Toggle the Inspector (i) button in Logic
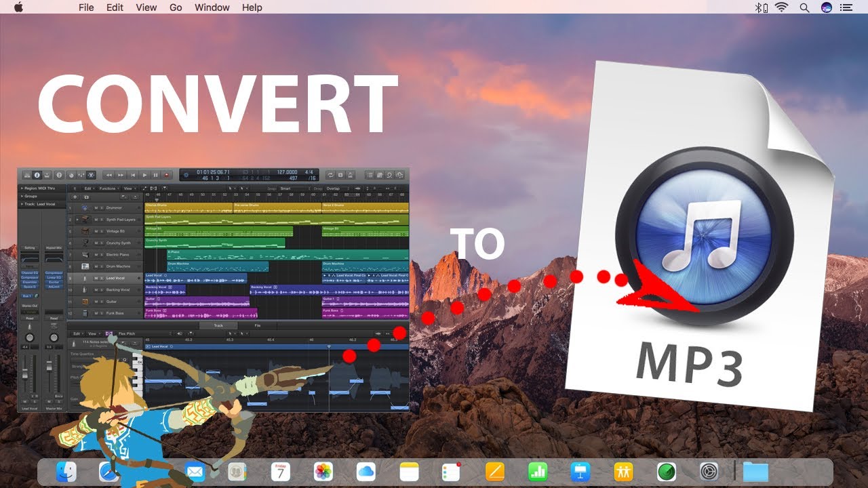Screen dimensions: 868x488 point(37,175)
